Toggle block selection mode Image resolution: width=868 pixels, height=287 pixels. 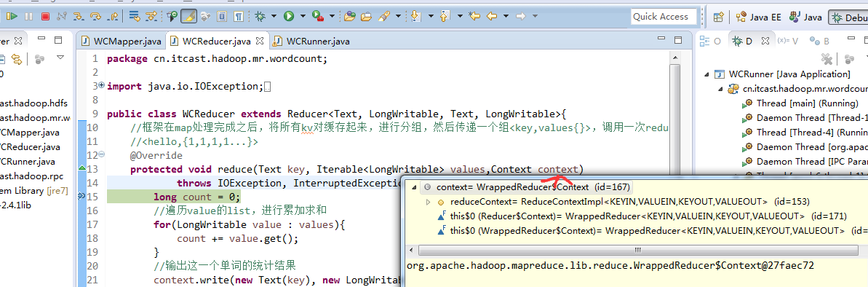(x=223, y=17)
